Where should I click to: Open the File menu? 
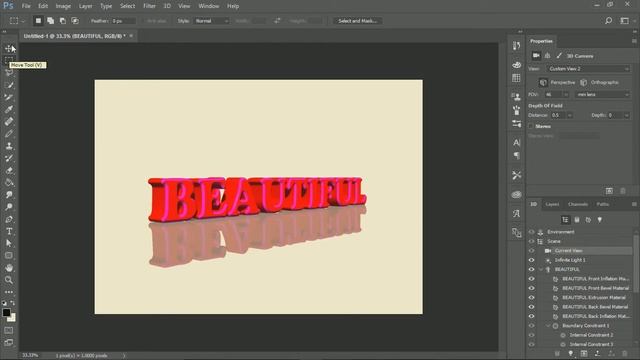(26, 6)
